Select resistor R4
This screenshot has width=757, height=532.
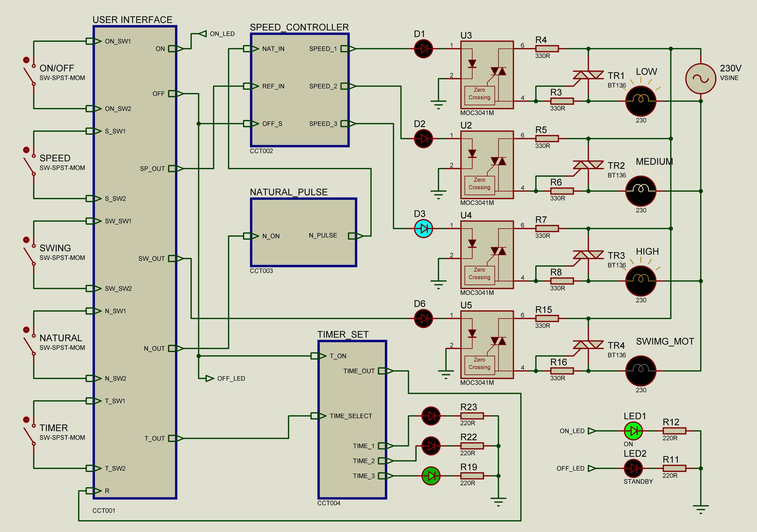click(547, 49)
